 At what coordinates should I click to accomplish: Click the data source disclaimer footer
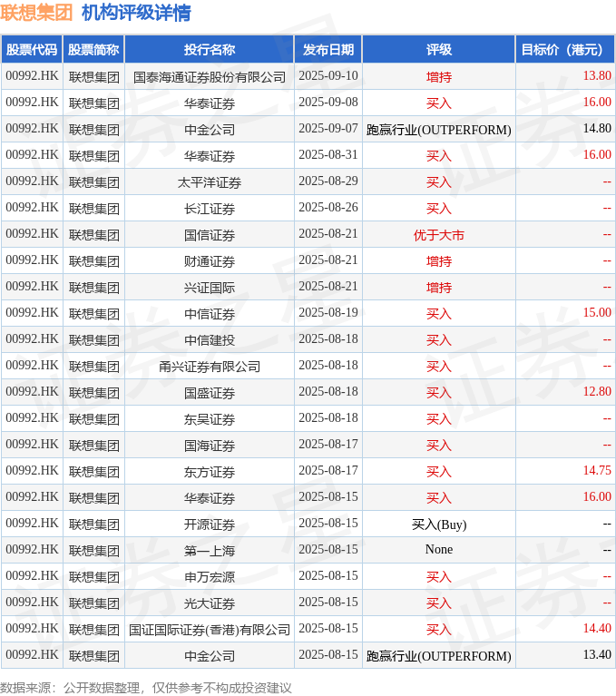pyautogui.click(x=145, y=688)
